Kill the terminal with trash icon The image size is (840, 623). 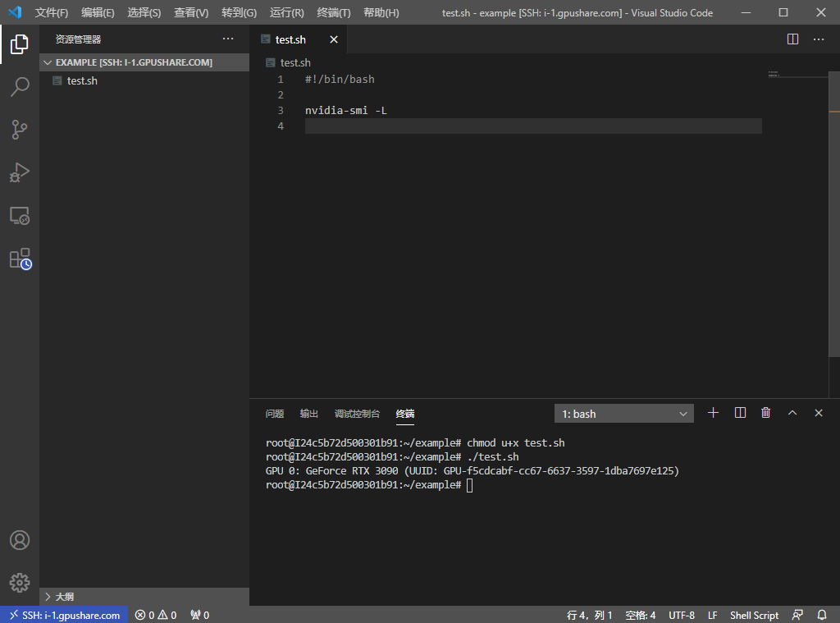point(765,413)
